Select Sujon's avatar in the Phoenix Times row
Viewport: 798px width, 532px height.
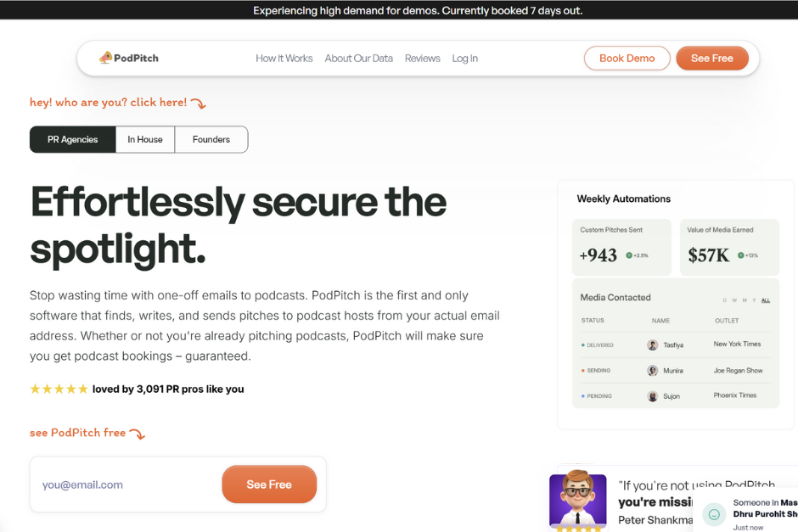[x=652, y=395]
